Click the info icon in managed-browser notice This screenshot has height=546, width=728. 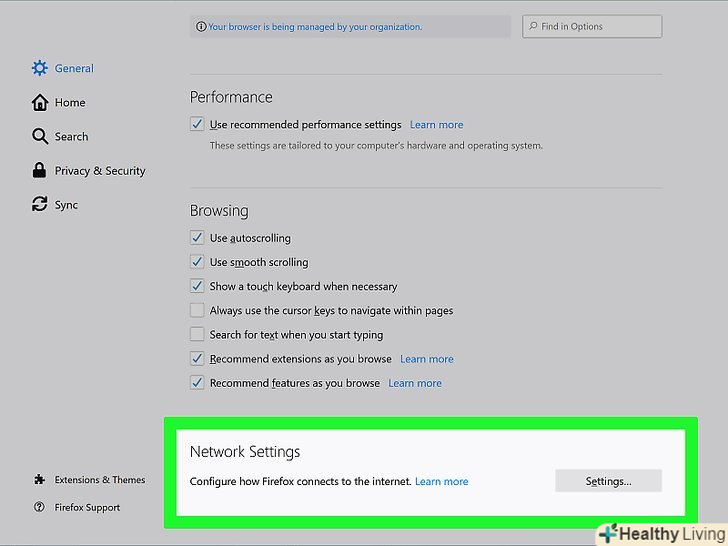pyautogui.click(x=201, y=27)
